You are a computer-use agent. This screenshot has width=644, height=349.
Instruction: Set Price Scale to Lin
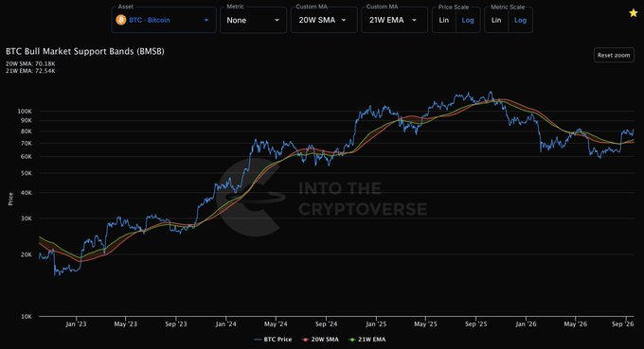(444, 20)
